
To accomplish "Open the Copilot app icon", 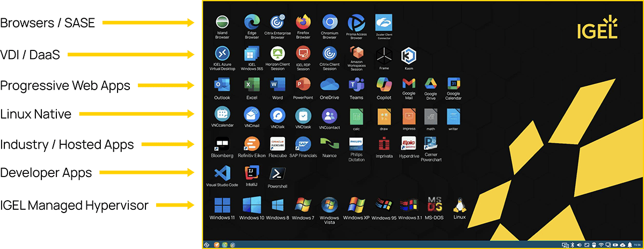I will (384, 85).
